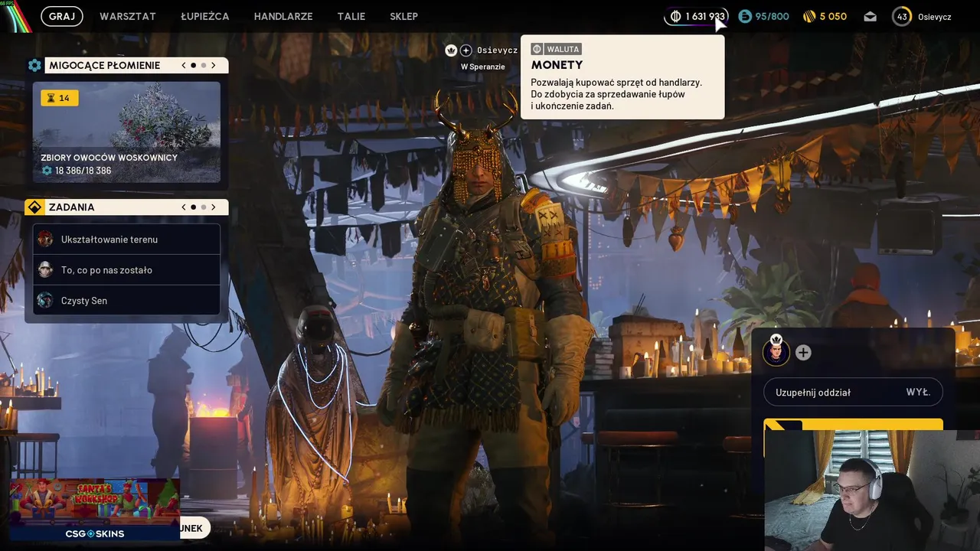Click the Zadania header quest icon
Screen dimensions: 980x551
coord(34,207)
